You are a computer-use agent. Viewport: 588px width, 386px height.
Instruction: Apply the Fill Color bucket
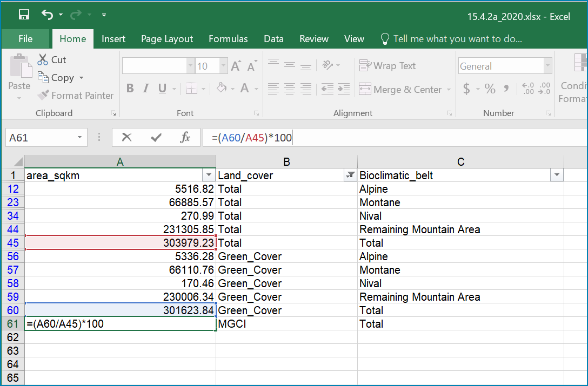(x=221, y=89)
